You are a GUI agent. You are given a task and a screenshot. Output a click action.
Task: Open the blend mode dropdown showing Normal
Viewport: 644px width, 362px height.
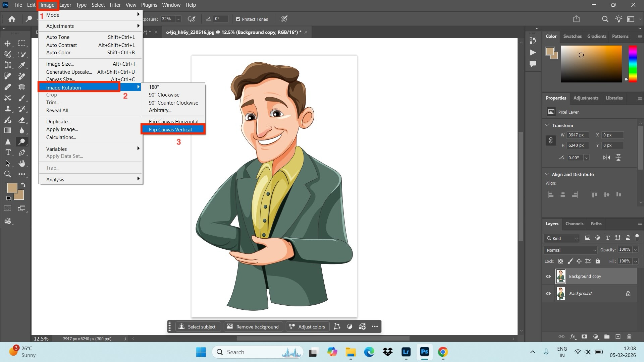[x=570, y=250]
